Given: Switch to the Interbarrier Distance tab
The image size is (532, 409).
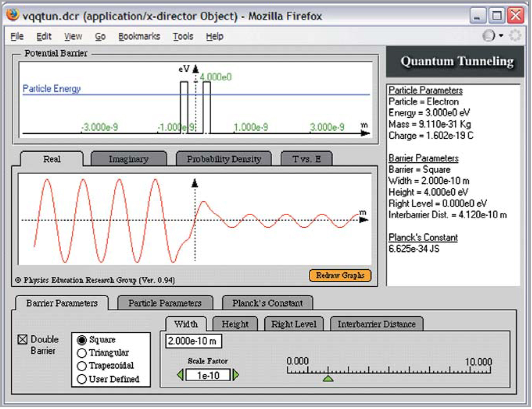Looking at the screenshot, I should click(x=376, y=324).
